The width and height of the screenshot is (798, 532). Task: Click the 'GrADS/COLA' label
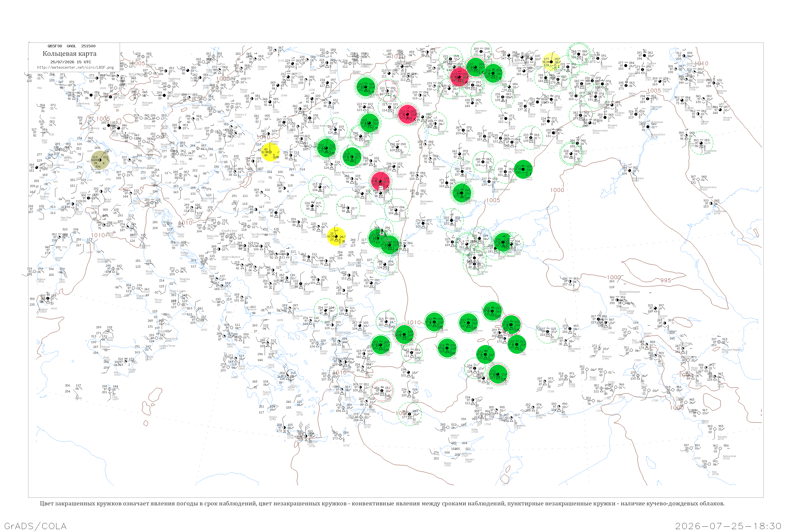point(35,526)
